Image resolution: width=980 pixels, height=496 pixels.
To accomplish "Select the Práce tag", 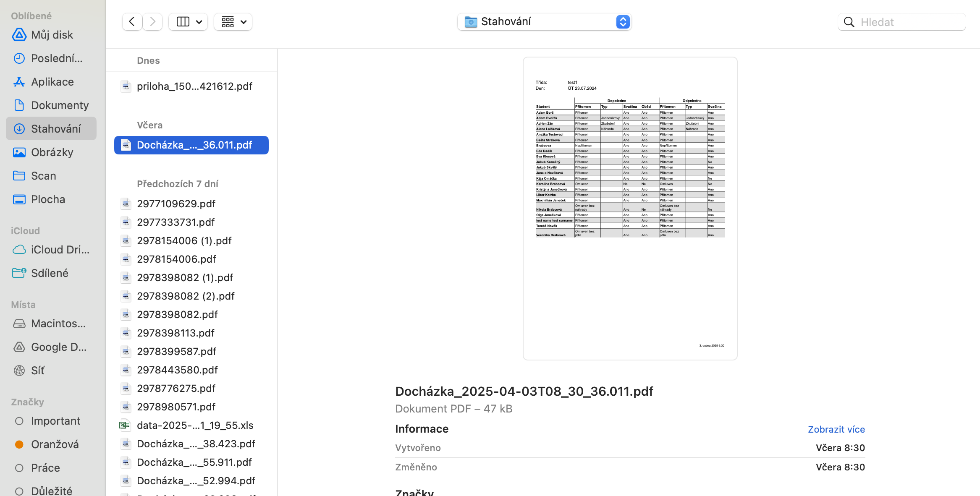I will (x=45, y=468).
